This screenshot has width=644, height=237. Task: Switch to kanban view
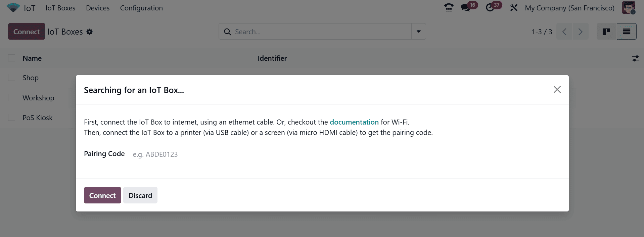pos(606,32)
